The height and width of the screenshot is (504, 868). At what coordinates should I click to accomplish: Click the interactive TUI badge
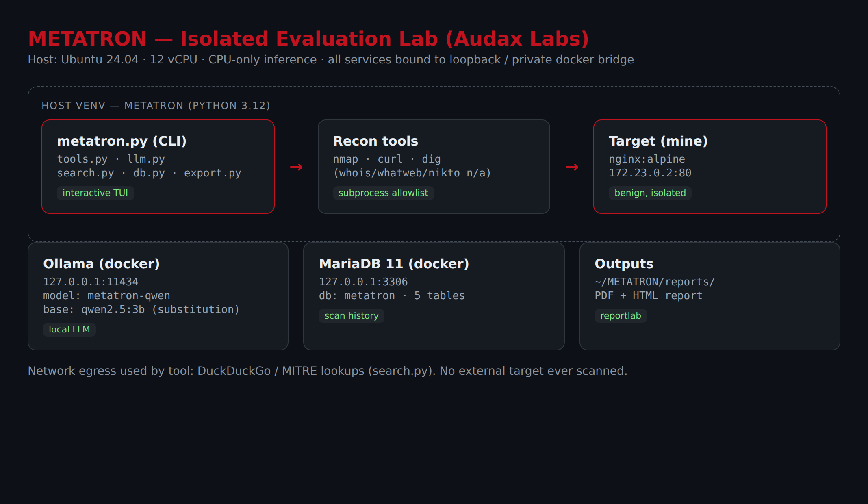coord(95,193)
